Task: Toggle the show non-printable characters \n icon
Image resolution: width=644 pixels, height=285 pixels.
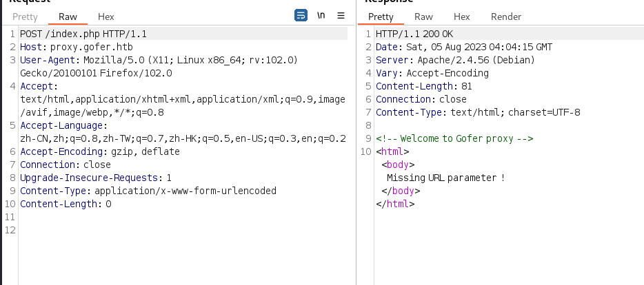Action: click(321, 16)
